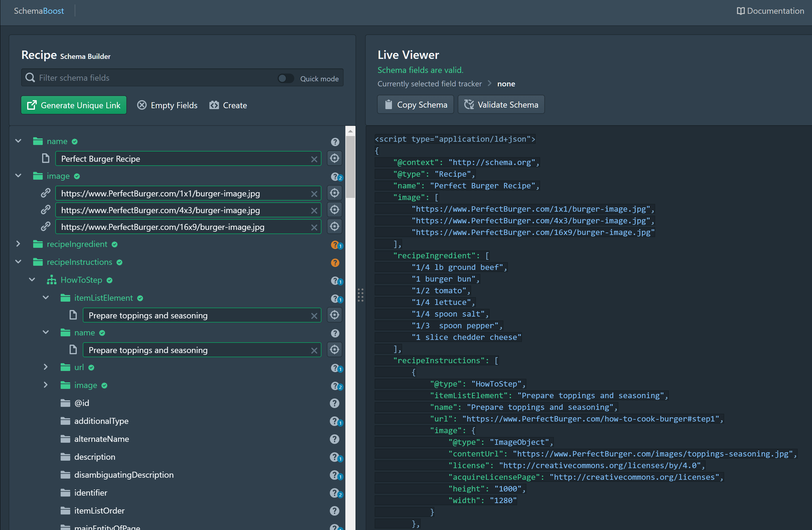Collapse the recipeInstructions field
This screenshot has width=812, height=530.
tap(19, 262)
